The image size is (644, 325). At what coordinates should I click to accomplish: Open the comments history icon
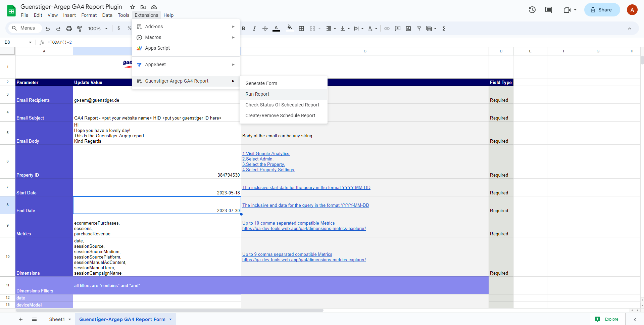(x=549, y=10)
